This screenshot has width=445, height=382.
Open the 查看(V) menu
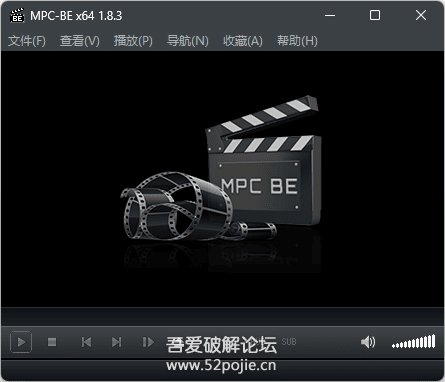pyautogui.click(x=80, y=41)
